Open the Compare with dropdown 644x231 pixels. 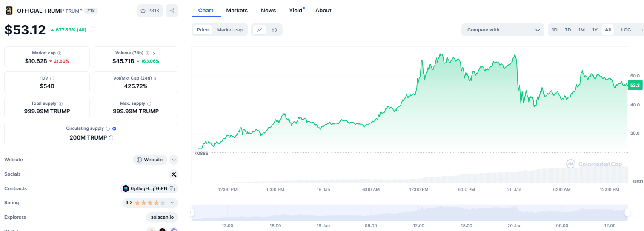click(502, 30)
